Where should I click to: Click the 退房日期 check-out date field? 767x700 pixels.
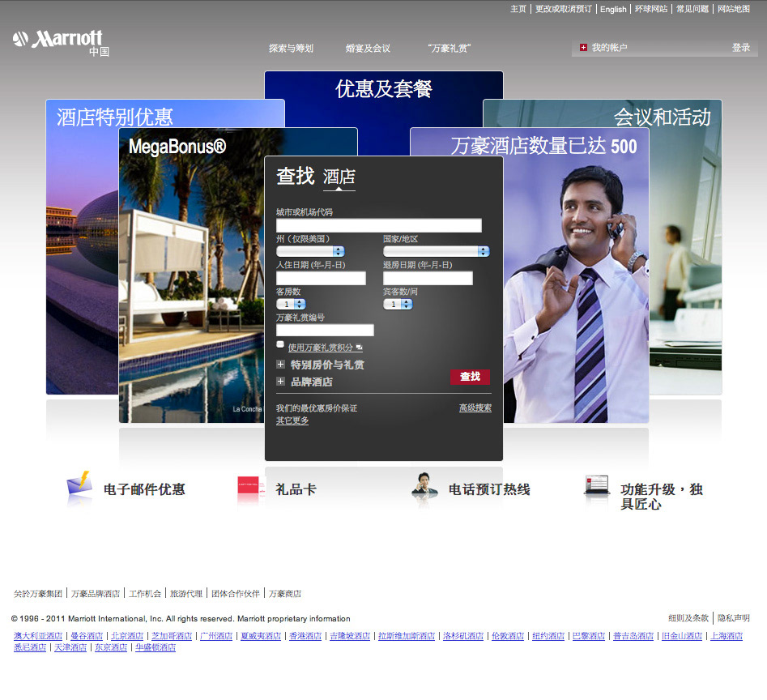(428, 279)
